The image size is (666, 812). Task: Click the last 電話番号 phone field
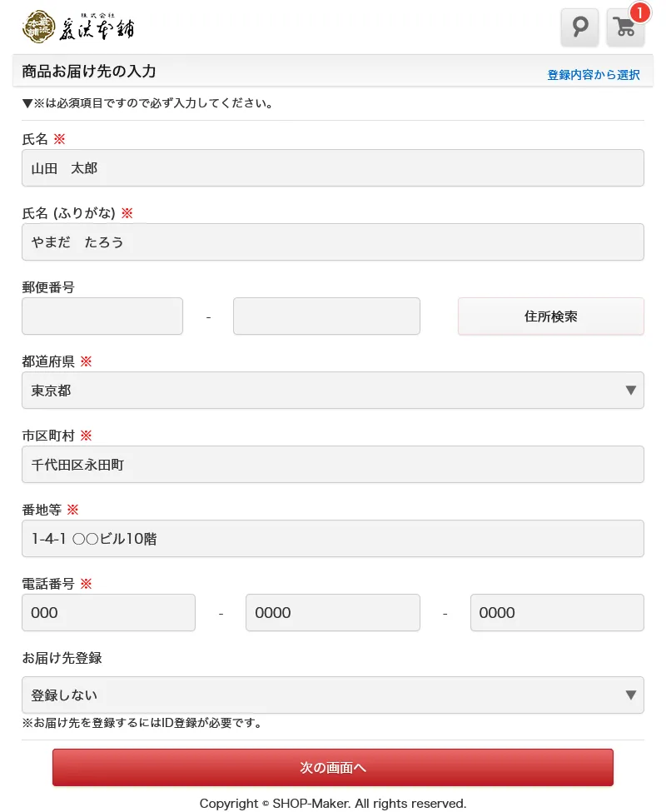tap(557, 612)
